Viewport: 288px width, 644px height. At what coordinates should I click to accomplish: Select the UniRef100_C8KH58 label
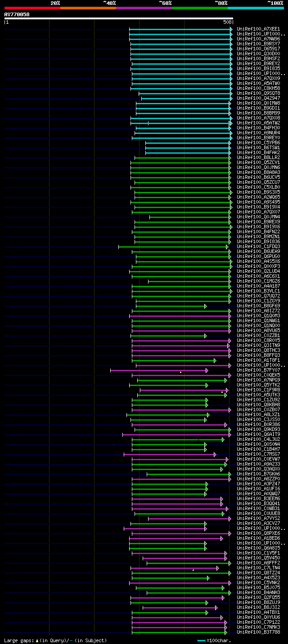point(259,88)
